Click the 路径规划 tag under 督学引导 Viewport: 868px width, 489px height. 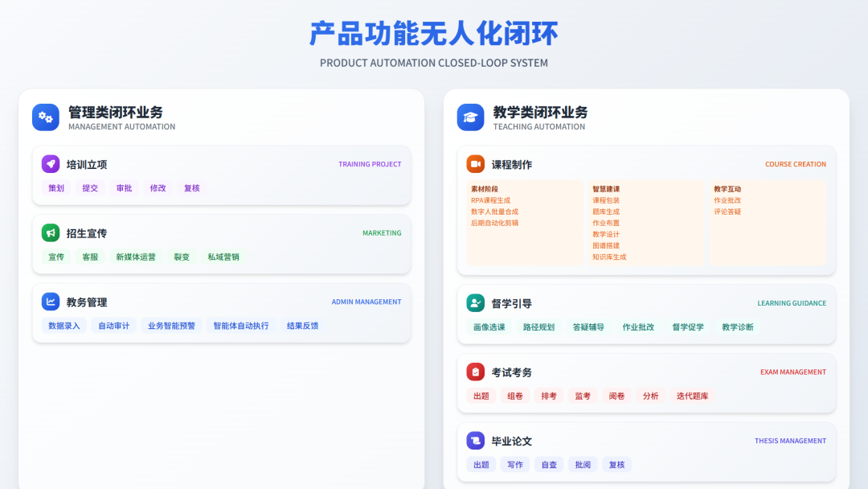point(538,327)
